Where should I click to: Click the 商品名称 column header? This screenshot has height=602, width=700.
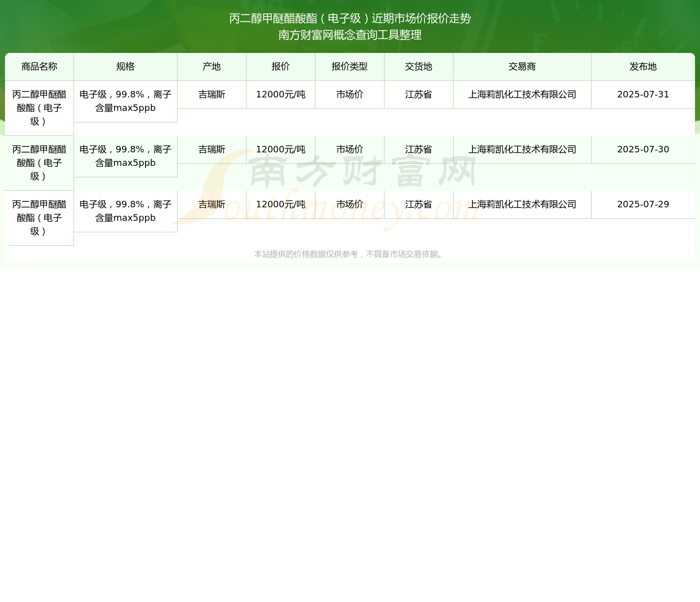click(x=39, y=66)
